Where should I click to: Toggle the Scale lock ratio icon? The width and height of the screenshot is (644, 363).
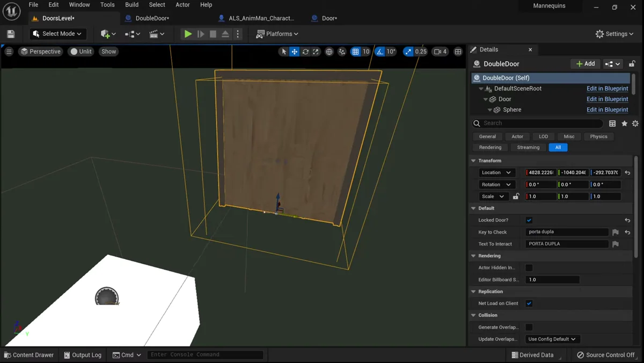516,196
